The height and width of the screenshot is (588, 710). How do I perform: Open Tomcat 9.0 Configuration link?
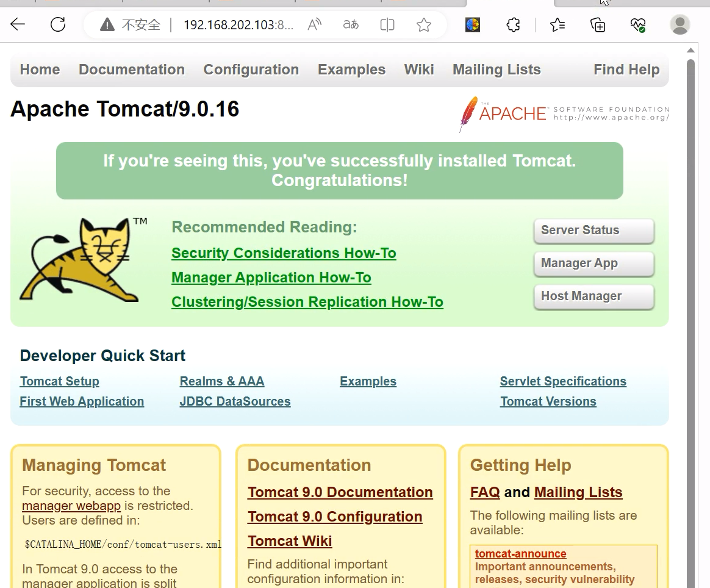335,517
